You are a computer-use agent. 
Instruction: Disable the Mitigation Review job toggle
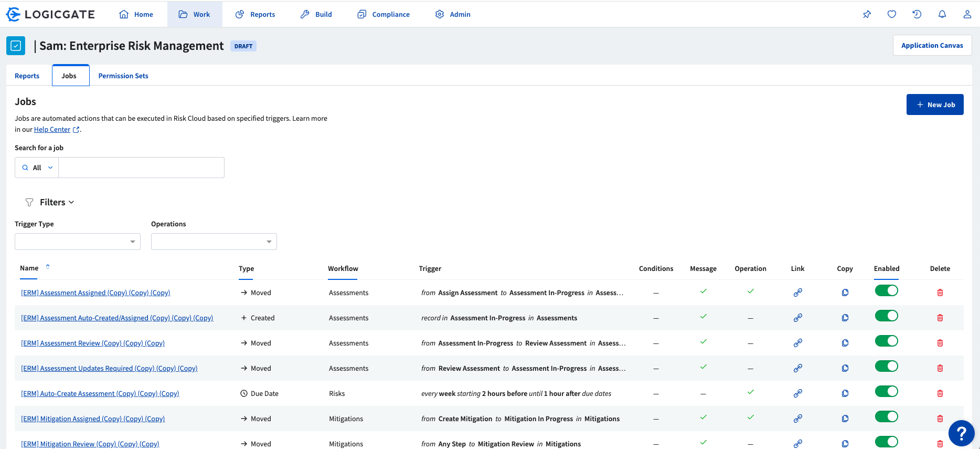[x=887, y=442]
